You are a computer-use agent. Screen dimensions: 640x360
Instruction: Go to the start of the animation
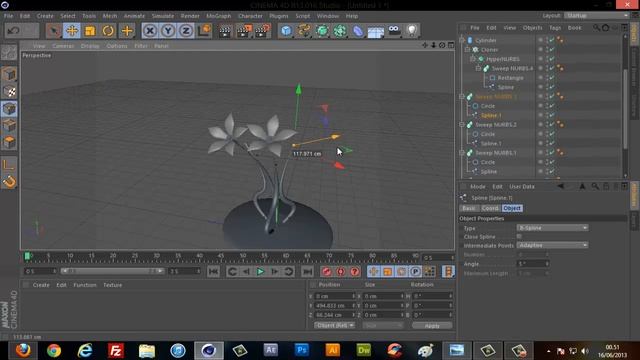coord(213,271)
